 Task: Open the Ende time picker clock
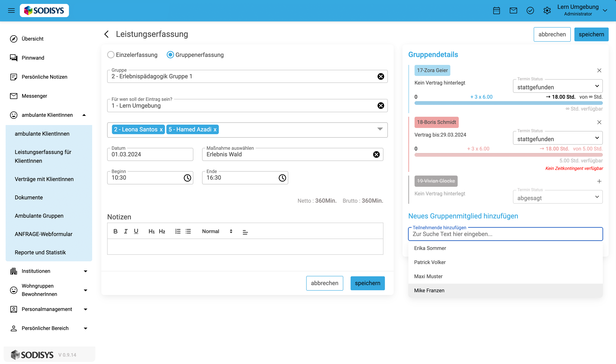tap(282, 178)
